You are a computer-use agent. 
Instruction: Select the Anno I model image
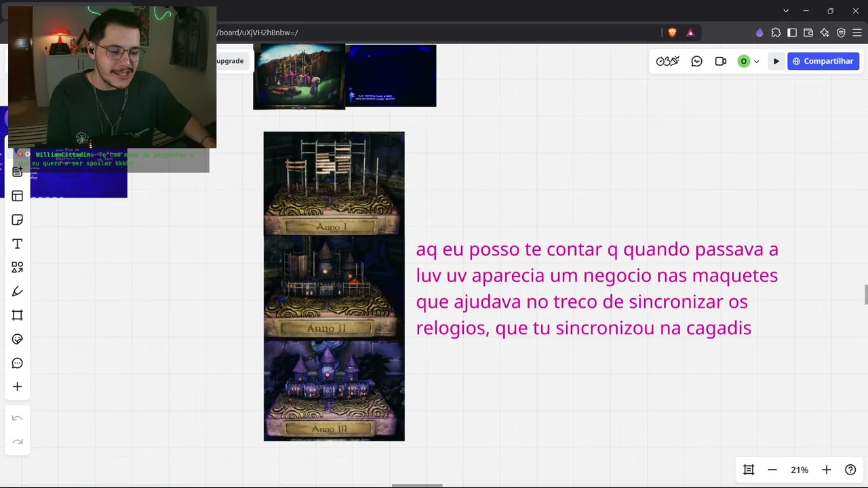pos(334,184)
